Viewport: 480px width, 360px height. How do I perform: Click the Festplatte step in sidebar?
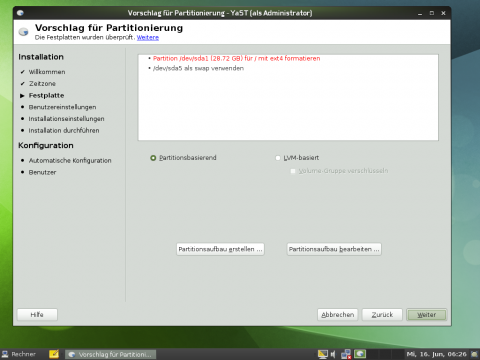46,96
